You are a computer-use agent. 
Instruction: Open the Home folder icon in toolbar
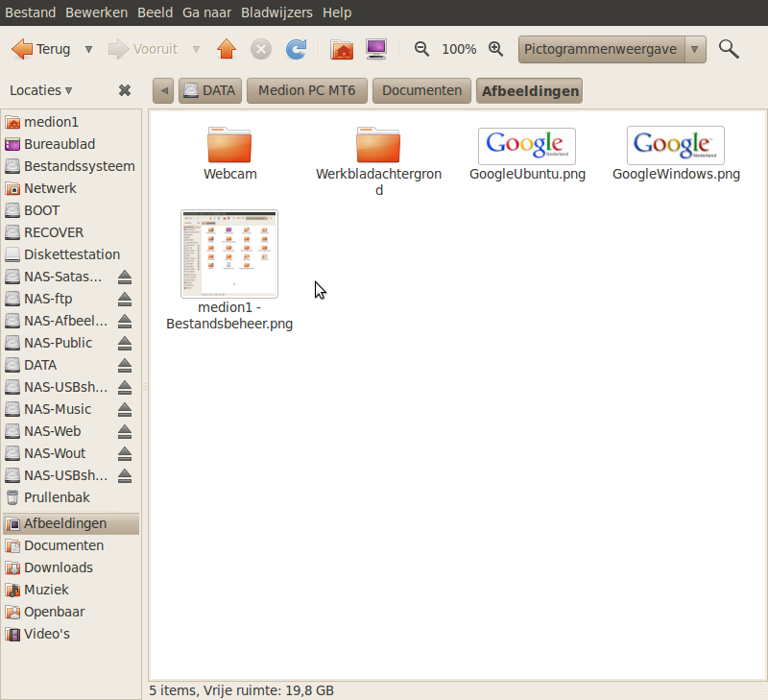(341, 49)
